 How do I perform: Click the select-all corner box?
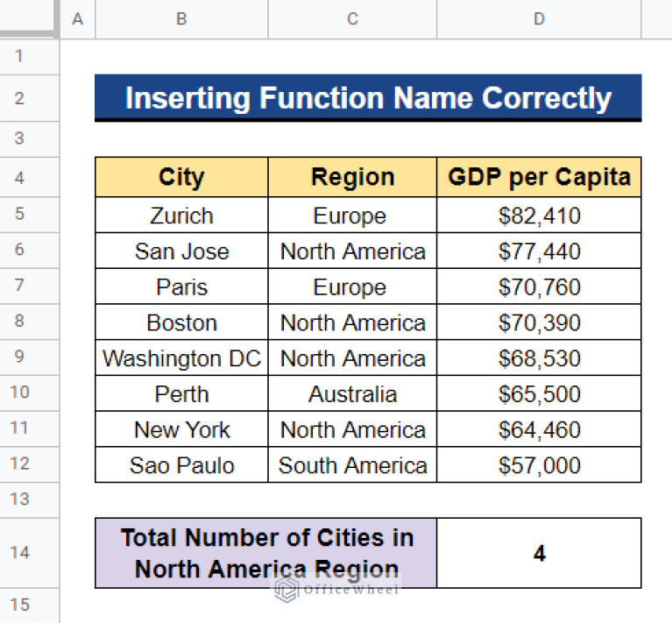coord(29,18)
